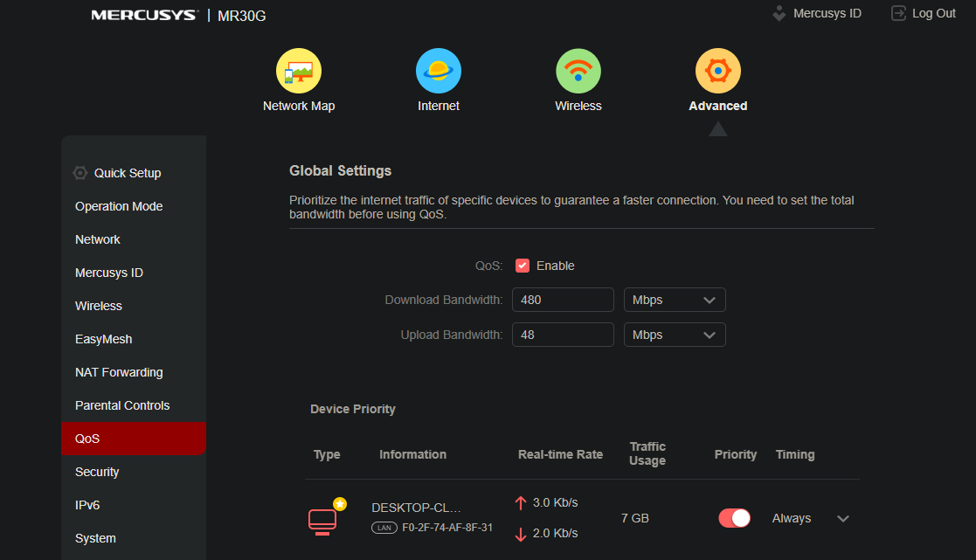The height and width of the screenshot is (560, 976).
Task: Click the Advanced tab label
Action: [x=718, y=106]
